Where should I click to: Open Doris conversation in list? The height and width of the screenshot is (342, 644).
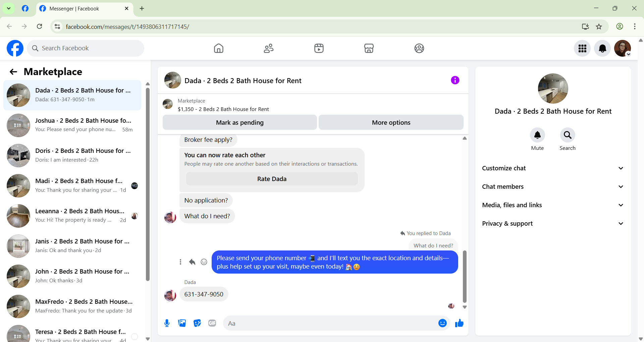tap(72, 156)
